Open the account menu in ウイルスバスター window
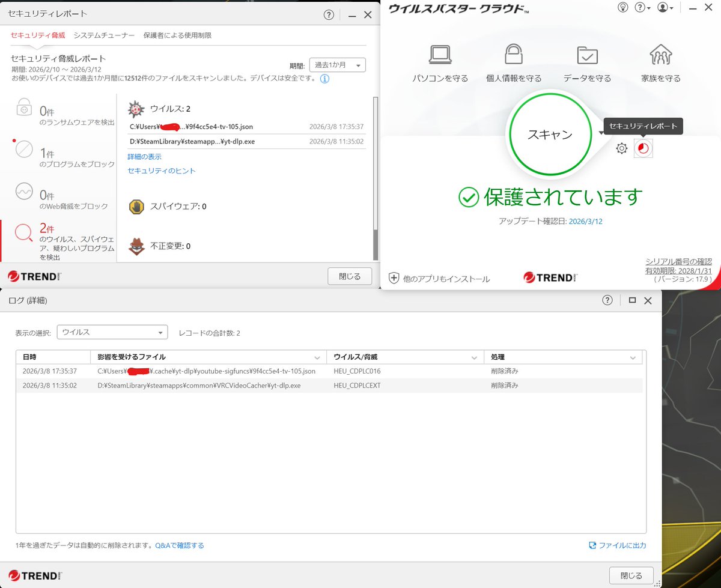721x588 pixels. 665,8
